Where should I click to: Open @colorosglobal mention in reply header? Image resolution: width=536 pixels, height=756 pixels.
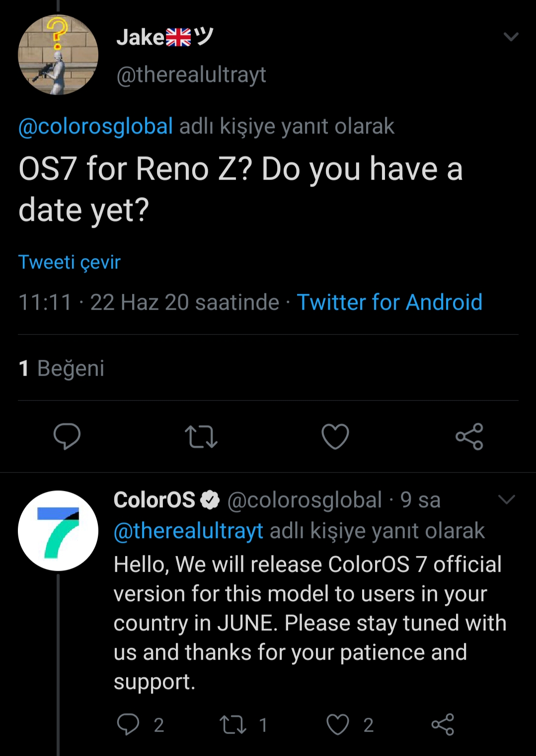point(95,126)
